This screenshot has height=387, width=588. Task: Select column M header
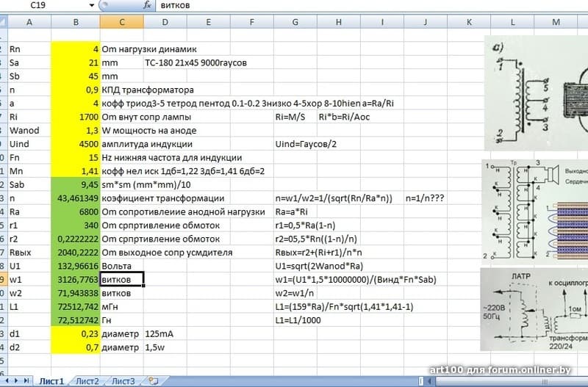tap(556, 22)
